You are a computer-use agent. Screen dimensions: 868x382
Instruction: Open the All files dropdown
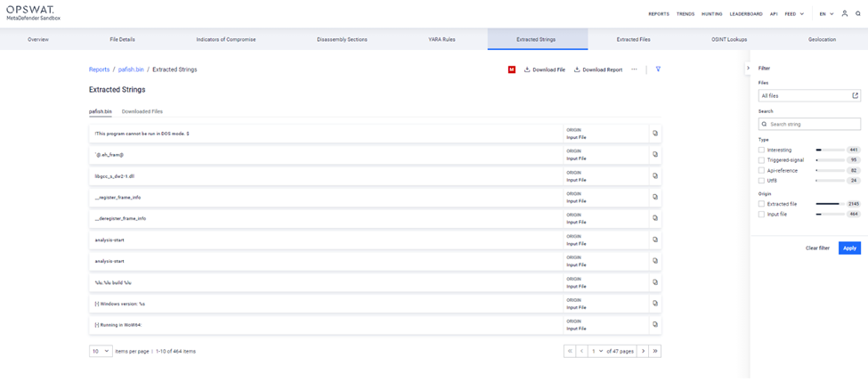[x=809, y=96]
